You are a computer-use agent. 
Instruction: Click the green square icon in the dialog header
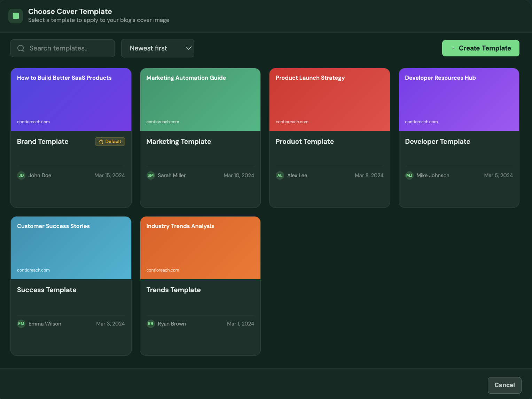[16, 16]
